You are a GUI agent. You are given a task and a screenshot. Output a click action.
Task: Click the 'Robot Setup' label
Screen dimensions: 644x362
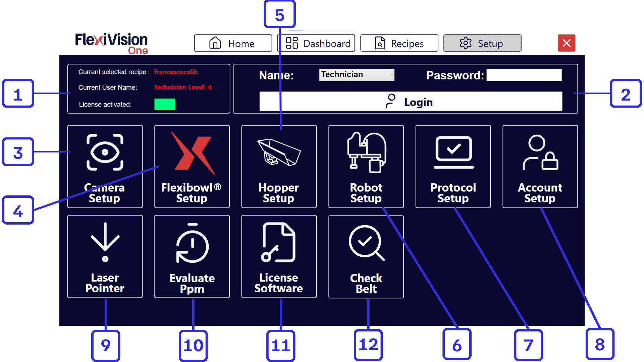point(366,193)
